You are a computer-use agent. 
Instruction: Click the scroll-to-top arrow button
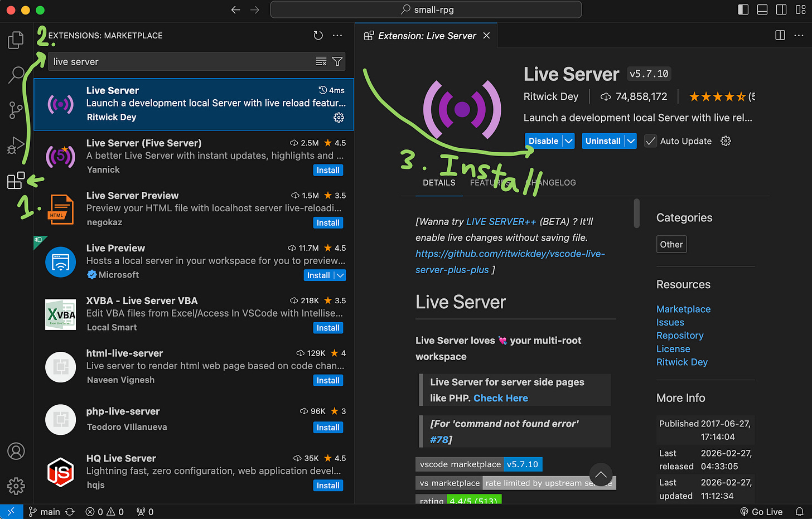click(601, 475)
